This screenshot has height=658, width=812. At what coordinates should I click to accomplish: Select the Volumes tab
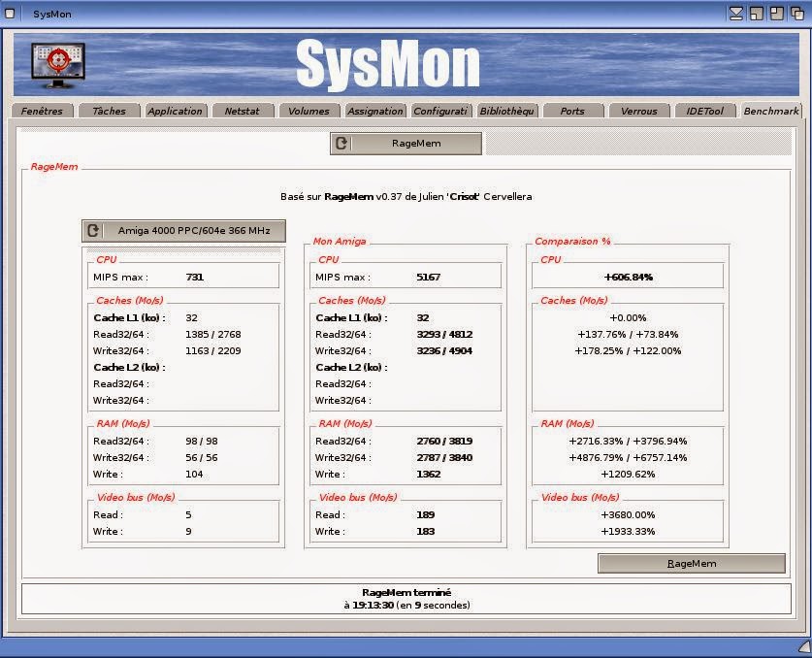[309, 111]
